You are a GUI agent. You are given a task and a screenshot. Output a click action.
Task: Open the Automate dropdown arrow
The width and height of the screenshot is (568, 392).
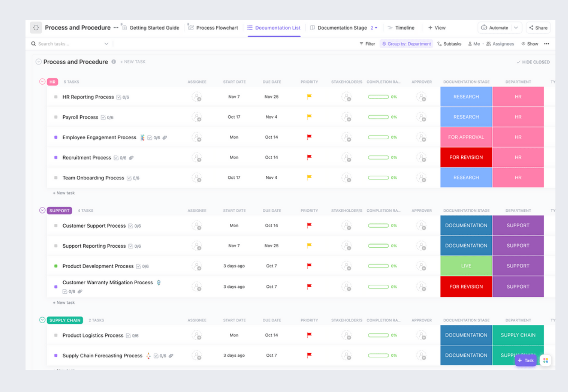pyautogui.click(x=516, y=27)
